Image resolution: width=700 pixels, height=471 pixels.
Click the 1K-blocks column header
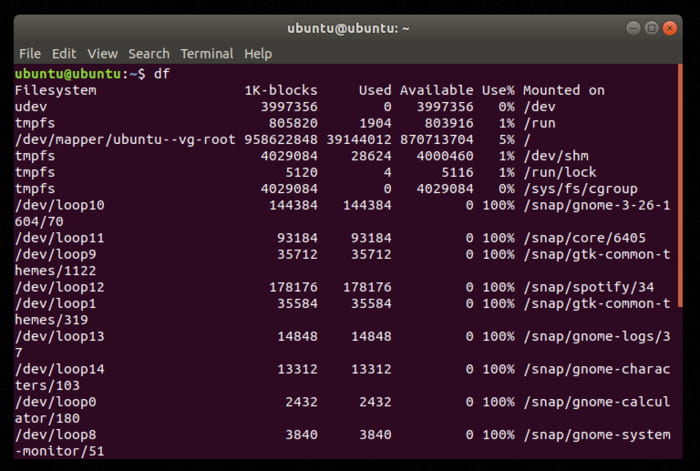(281, 90)
